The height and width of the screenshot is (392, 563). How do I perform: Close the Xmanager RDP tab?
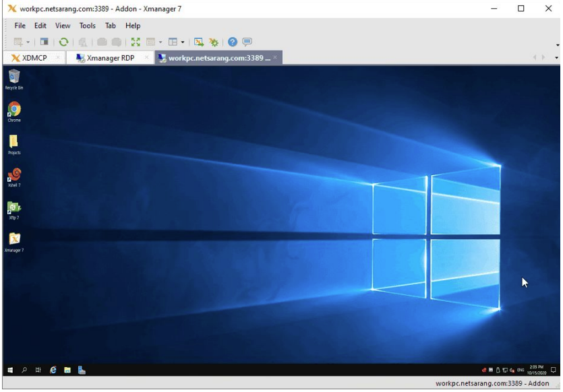[146, 57]
